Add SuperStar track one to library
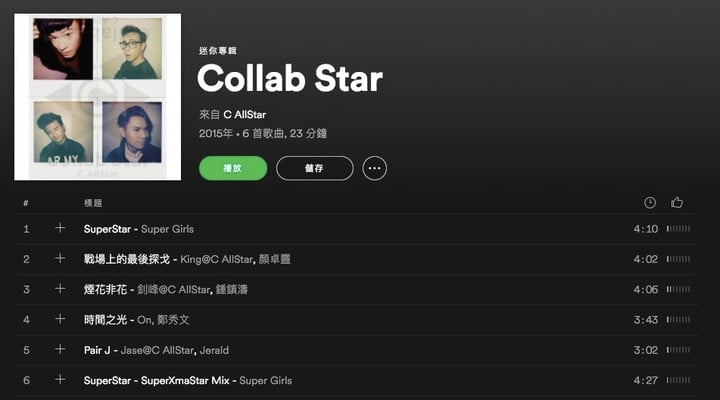Screen dimensions: 720x400 tap(60, 228)
